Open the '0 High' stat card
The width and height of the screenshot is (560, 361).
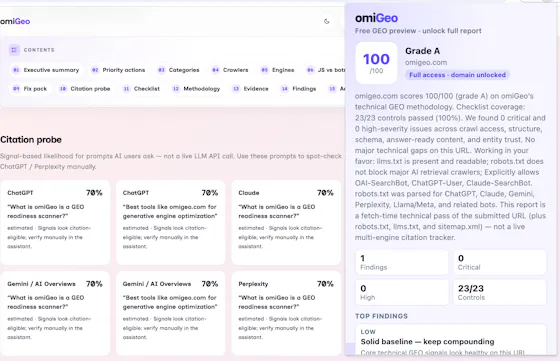[401, 292]
